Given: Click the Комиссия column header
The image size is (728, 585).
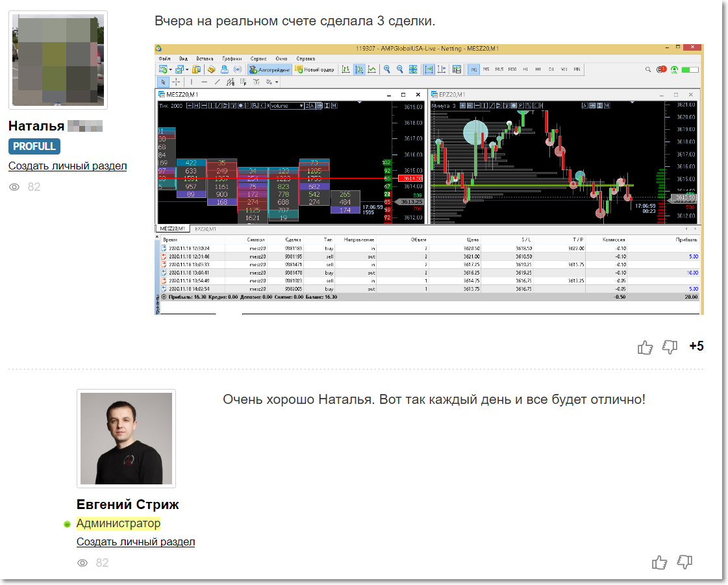Looking at the screenshot, I should (613, 240).
